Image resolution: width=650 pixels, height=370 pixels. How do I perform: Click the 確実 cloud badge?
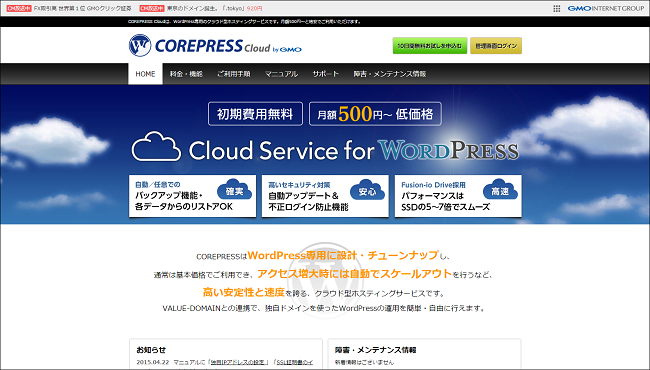235,190
